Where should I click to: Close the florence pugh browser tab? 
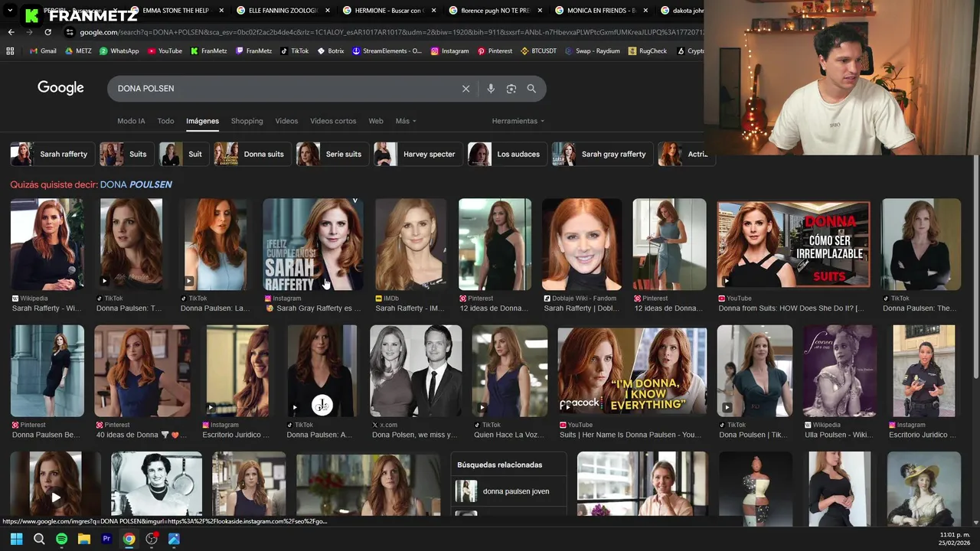(x=539, y=11)
